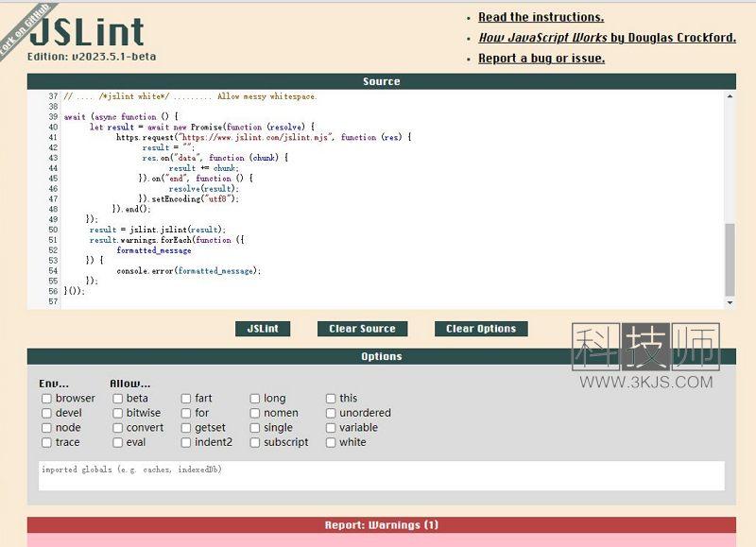Click the Source section header bar
756x547 pixels.
(x=382, y=81)
